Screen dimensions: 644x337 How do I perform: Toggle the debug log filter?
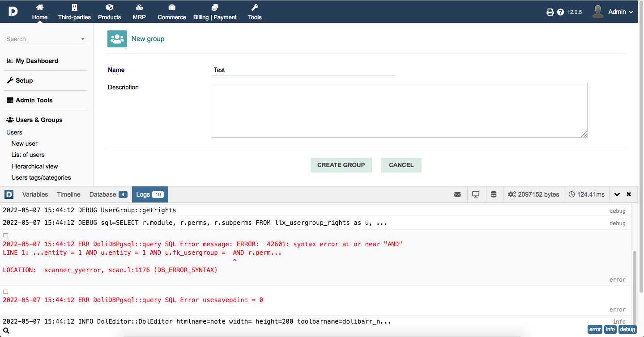click(x=627, y=329)
